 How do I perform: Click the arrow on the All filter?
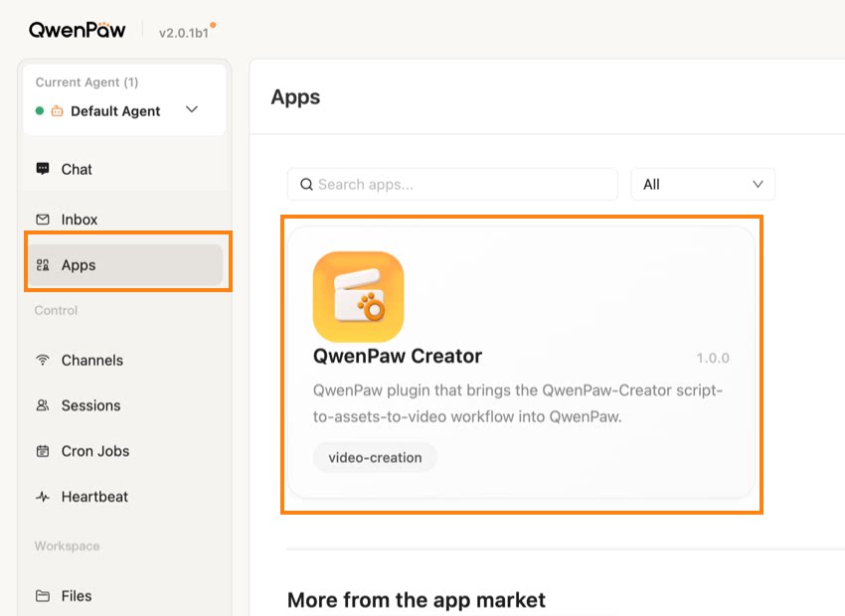coord(758,184)
